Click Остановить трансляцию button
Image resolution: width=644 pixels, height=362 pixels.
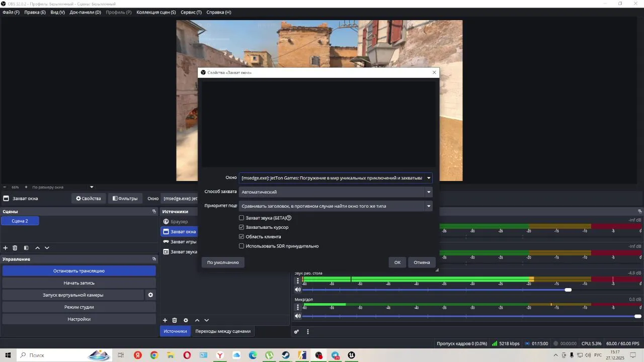coord(79,271)
